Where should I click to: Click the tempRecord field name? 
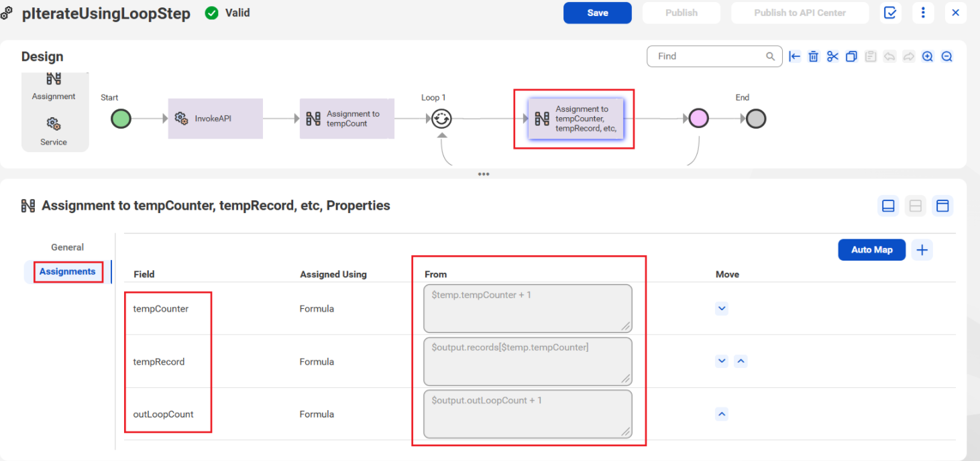(x=159, y=362)
